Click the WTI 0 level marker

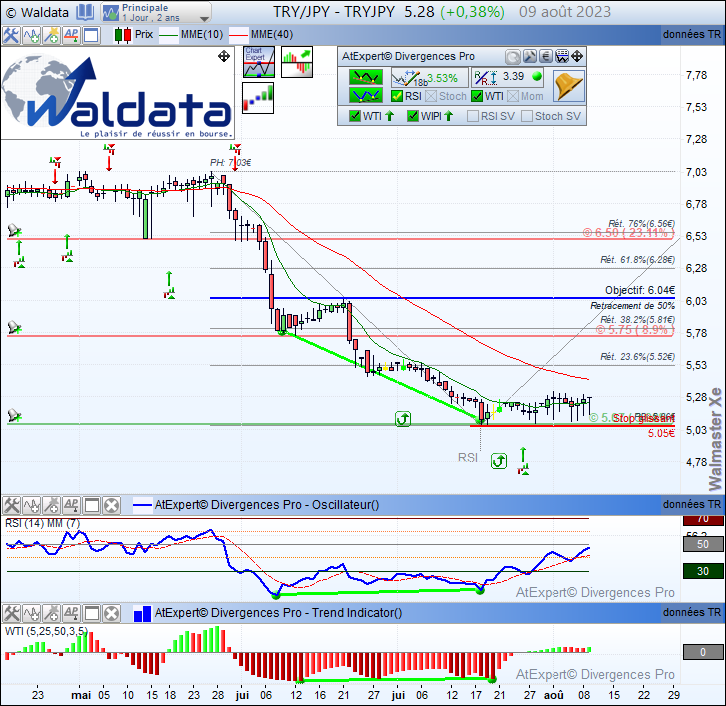pos(703,652)
